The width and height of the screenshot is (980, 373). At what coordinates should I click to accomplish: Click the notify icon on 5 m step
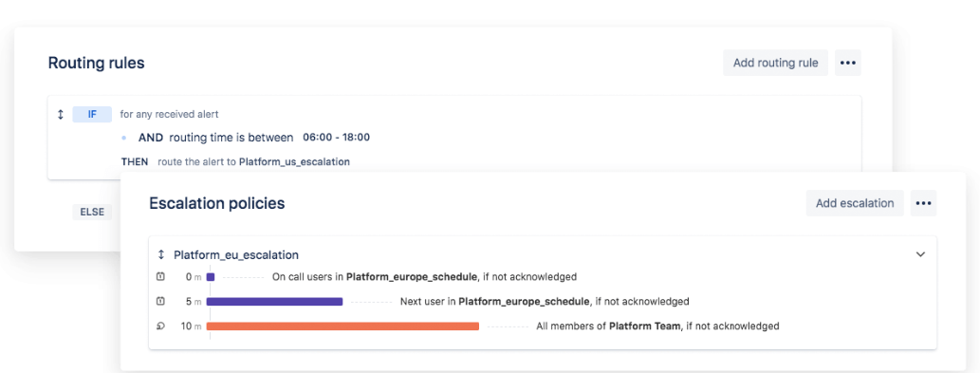tap(160, 301)
